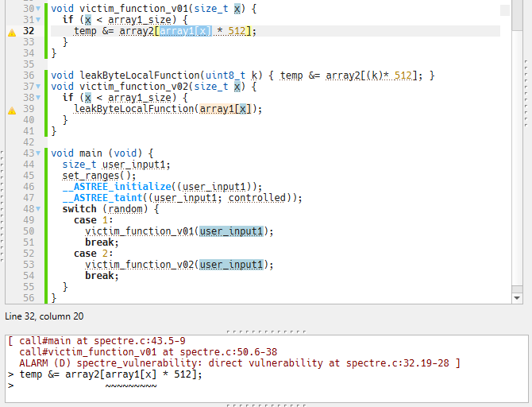The image size is (532, 407).
Task: Click Line 32, column 20 status text
Action: 44,316
